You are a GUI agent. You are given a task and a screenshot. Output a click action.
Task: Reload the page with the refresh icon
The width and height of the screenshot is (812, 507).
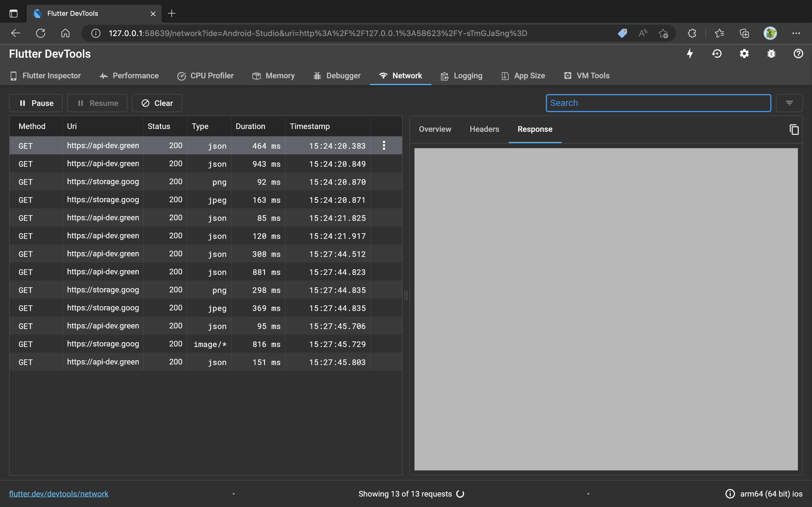tap(41, 33)
